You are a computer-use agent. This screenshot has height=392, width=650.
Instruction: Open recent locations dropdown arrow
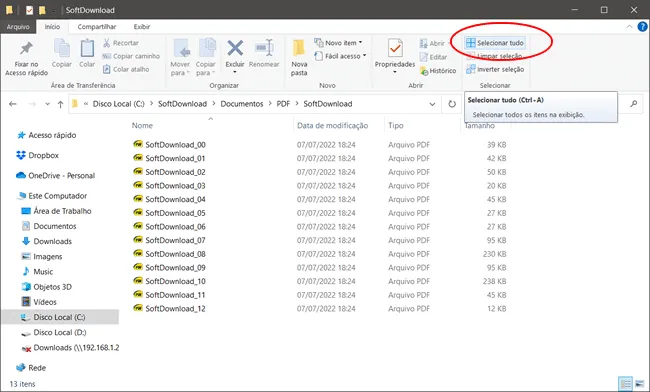coord(47,104)
